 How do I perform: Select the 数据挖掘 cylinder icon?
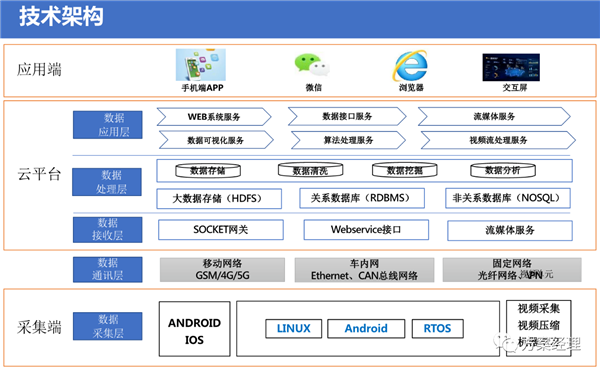405,170
